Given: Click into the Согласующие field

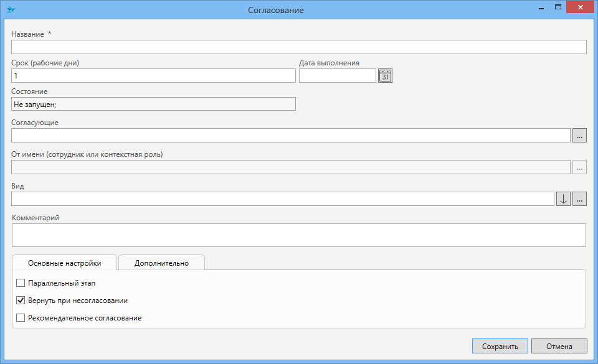Looking at the screenshot, I should click(290, 136).
